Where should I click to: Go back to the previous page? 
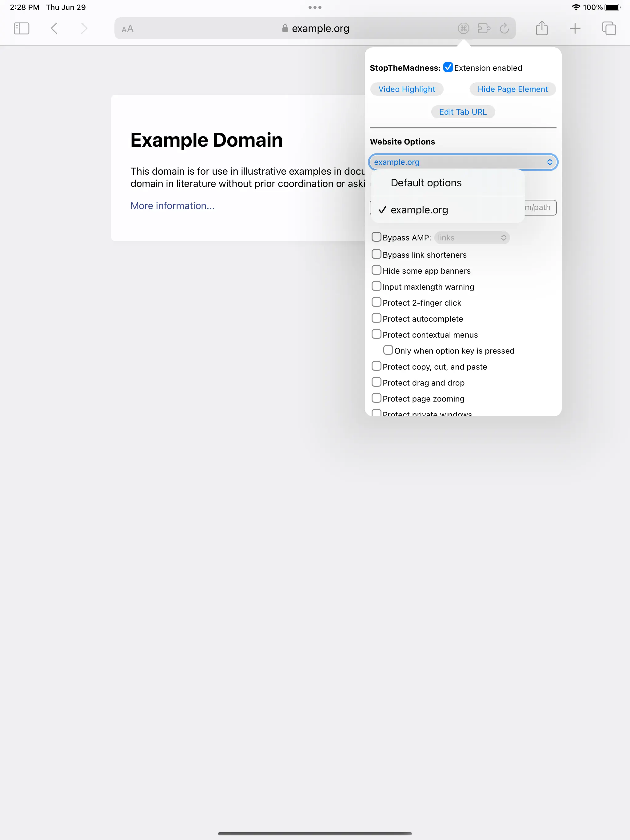point(54,29)
